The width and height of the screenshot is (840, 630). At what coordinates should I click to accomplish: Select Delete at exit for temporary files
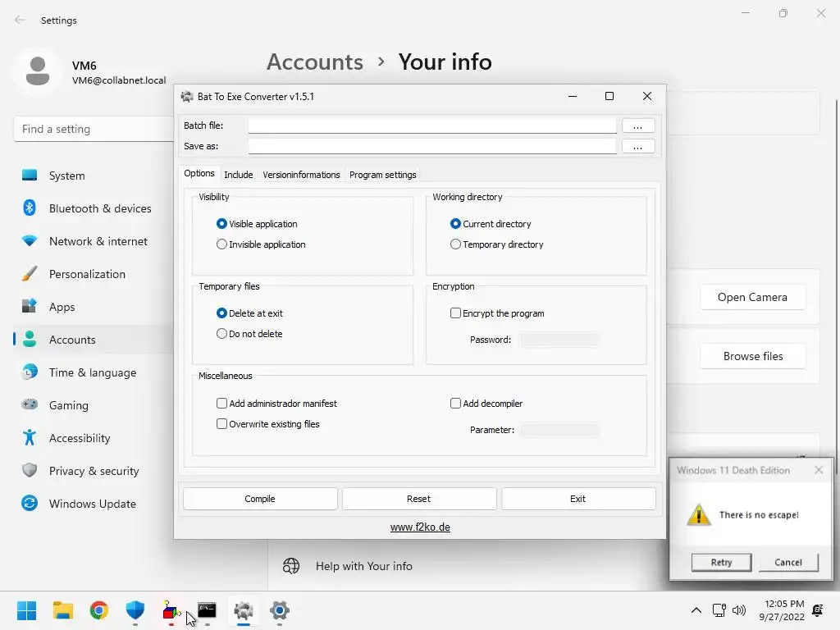221,313
